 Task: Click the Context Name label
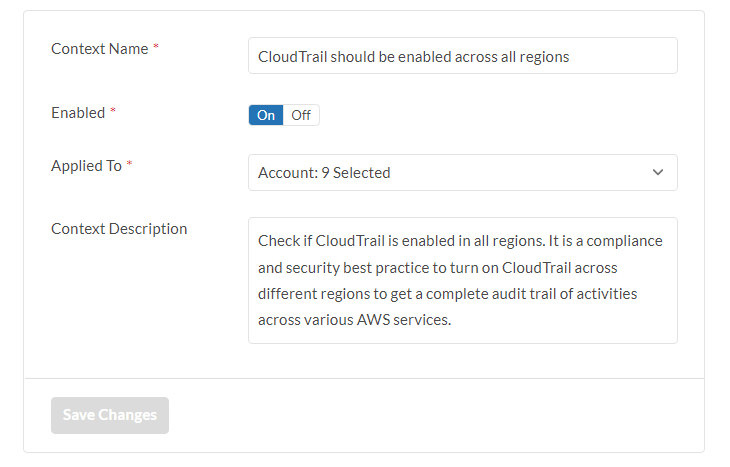(99, 49)
